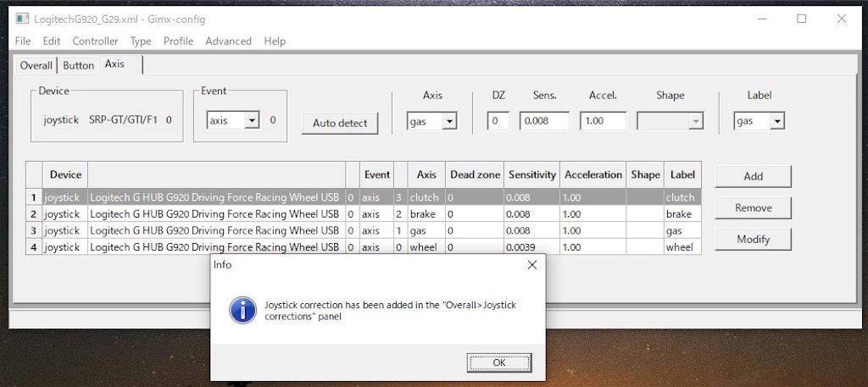Screen dimensions: 868x387
Task: Open the Profile menu
Action: [178, 41]
